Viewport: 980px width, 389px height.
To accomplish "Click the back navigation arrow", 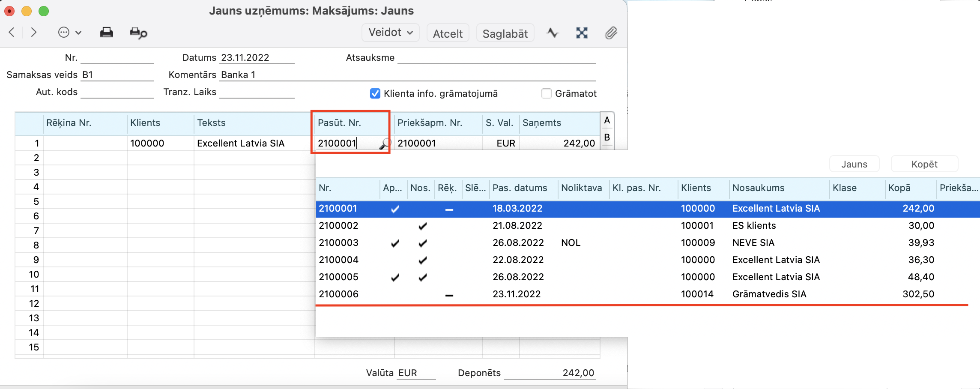I will pos(12,33).
